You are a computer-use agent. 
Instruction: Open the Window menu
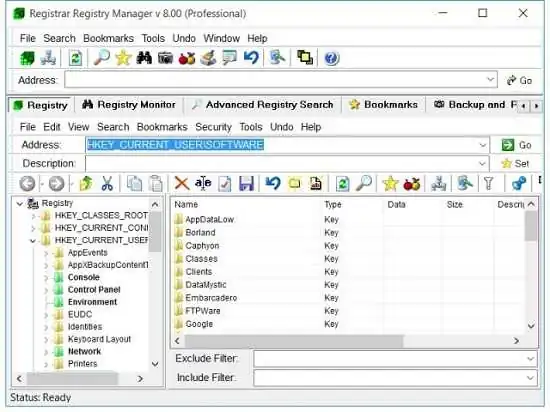222,38
